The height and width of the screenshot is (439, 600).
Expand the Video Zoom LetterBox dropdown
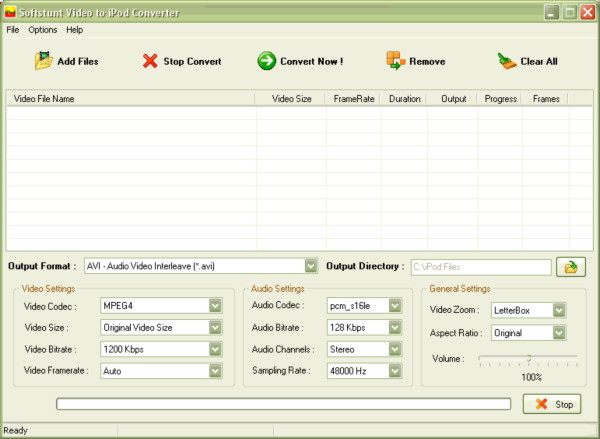tap(559, 310)
